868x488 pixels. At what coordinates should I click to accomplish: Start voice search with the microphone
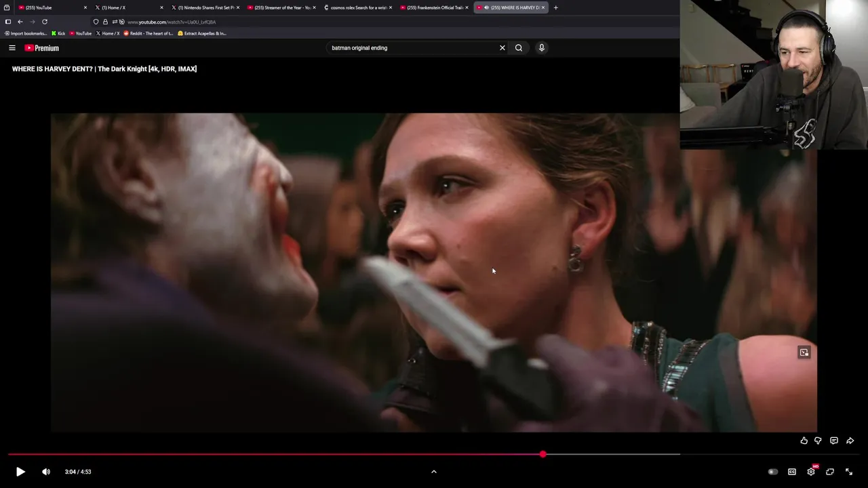(542, 48)
